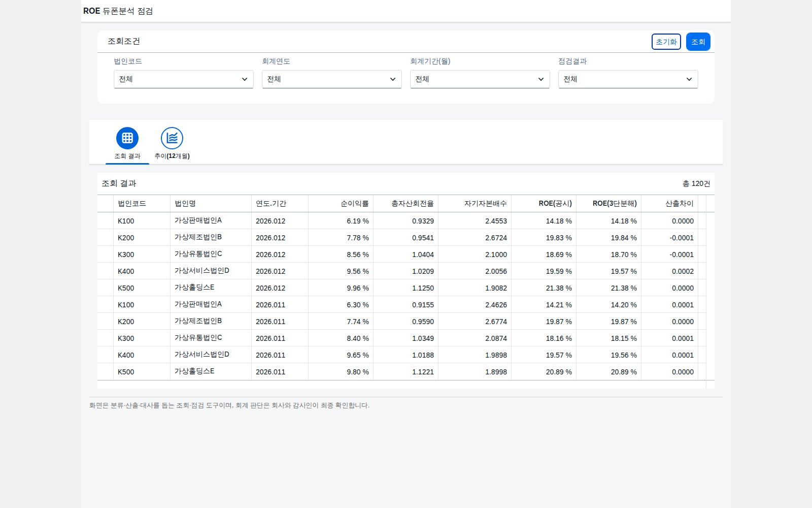812x508 pixels.
Task: Click asset turnover value 0.9541
Action: (423, 238)
